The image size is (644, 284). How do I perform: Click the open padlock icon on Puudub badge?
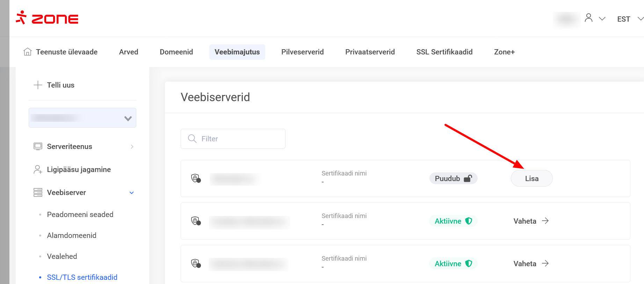pyautogui.click(x=468, y=179)
